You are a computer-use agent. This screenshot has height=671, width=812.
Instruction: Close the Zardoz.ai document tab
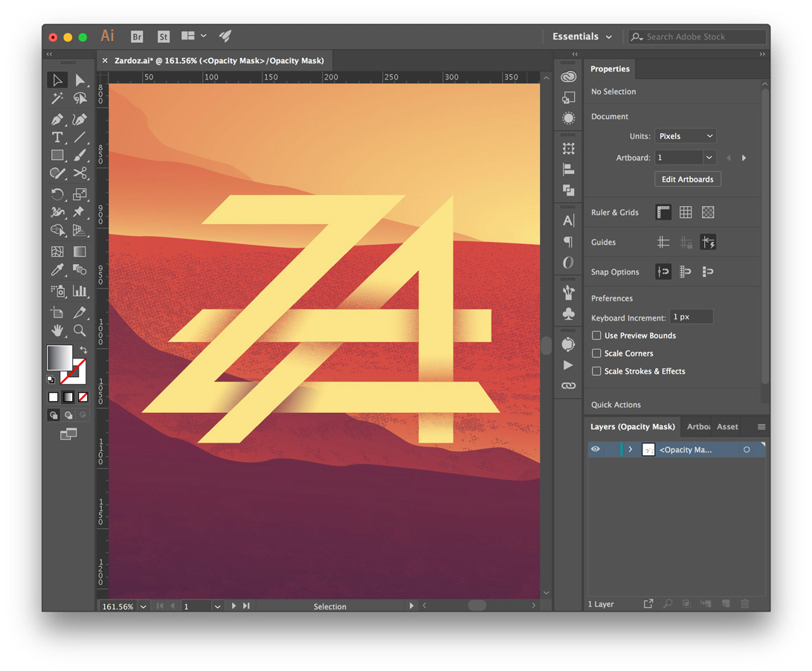coord(105,60)
